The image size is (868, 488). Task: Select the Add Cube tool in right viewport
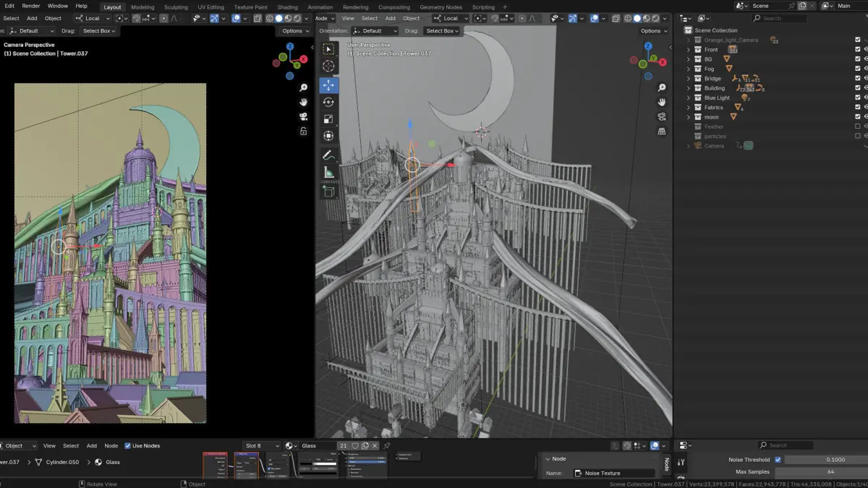pyautogui.click(x=328, y=191)
